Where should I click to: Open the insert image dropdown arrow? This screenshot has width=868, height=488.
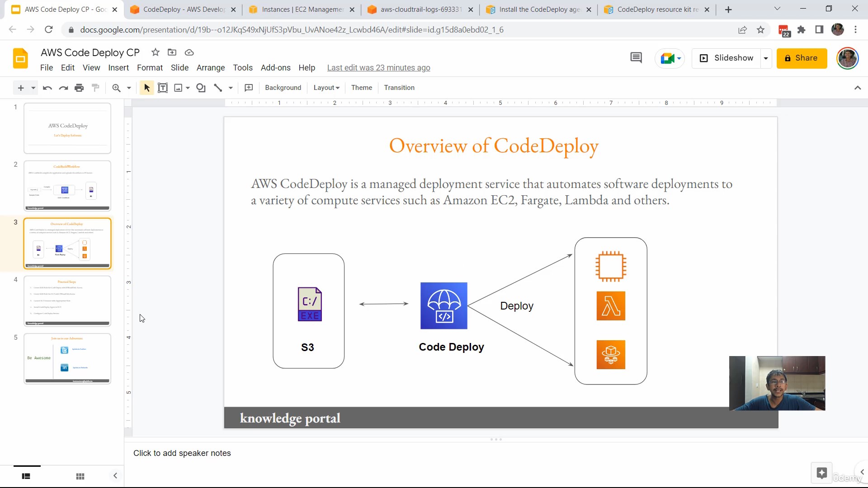pos(188,88)
